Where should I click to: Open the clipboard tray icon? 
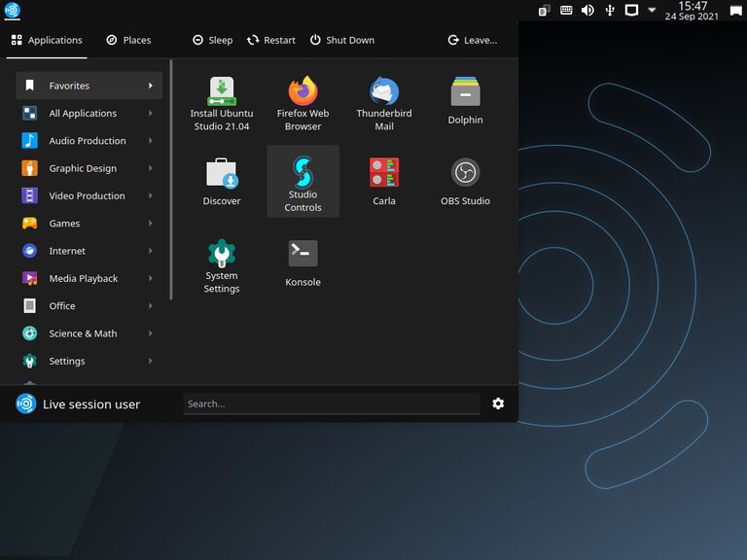pos(544,10)
